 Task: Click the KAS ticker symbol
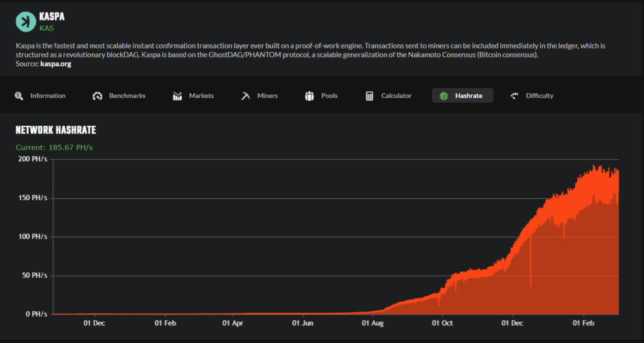click(x=47, y=28)
